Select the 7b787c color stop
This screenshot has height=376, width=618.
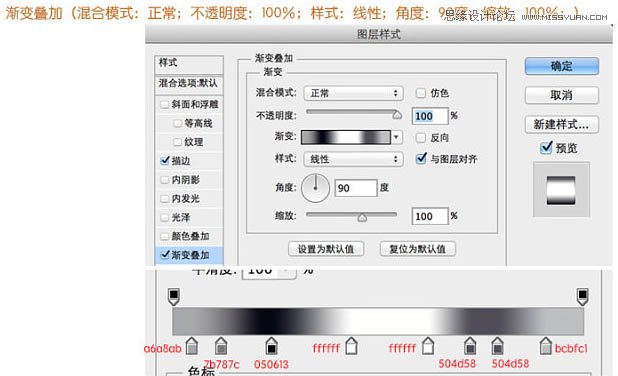[221, 346]
